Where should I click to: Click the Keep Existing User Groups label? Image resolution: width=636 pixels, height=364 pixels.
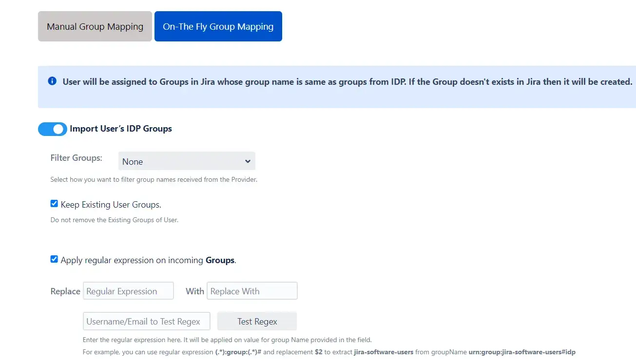point(111,204)
